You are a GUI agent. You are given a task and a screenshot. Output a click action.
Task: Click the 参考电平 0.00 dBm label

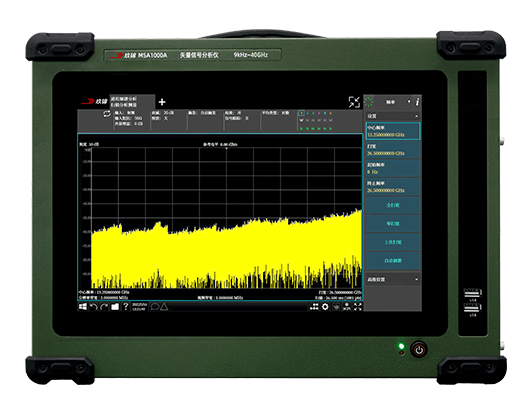click(220, 144)
